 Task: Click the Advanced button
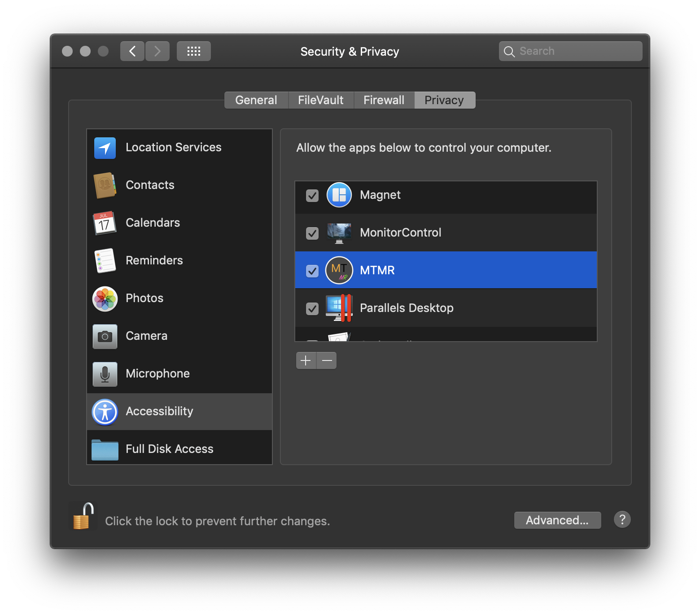tap(557, 520)
